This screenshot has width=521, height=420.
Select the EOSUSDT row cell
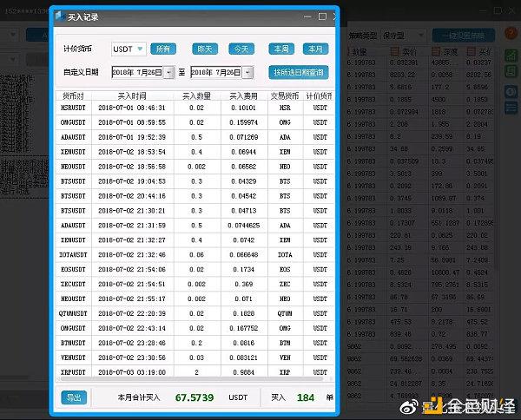[73, 269]
